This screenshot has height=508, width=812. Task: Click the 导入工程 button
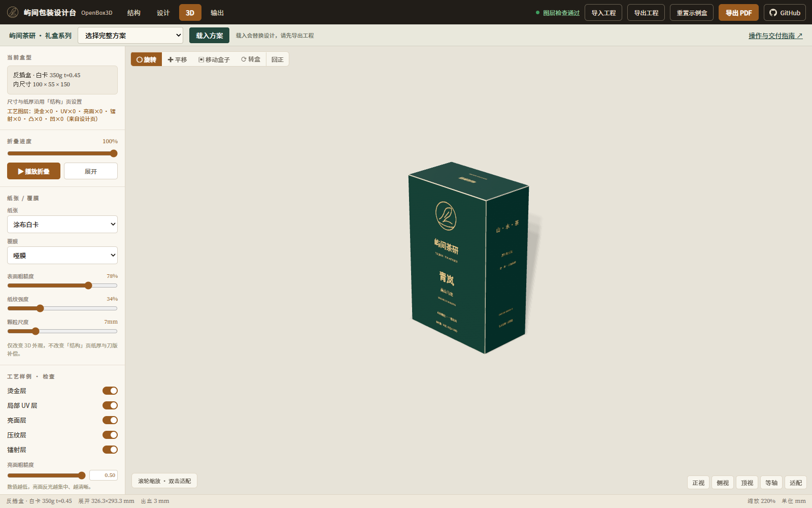tap(603, 13)
